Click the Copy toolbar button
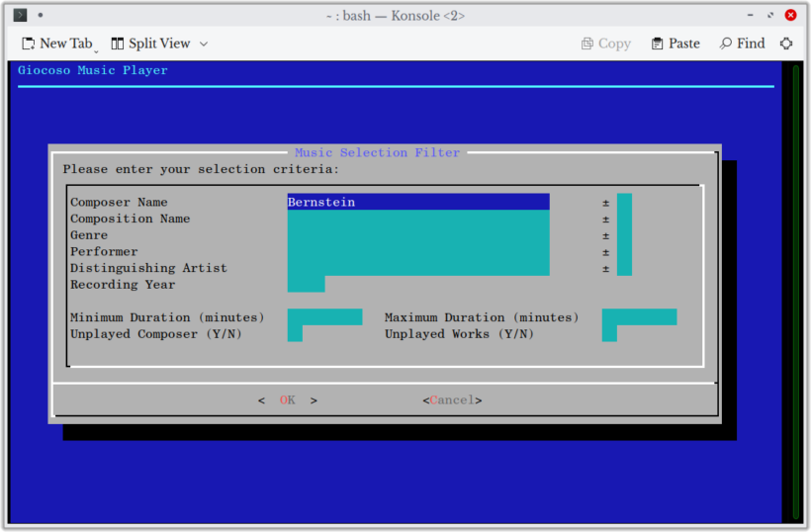The image size is (811, 532). [606, 44]
